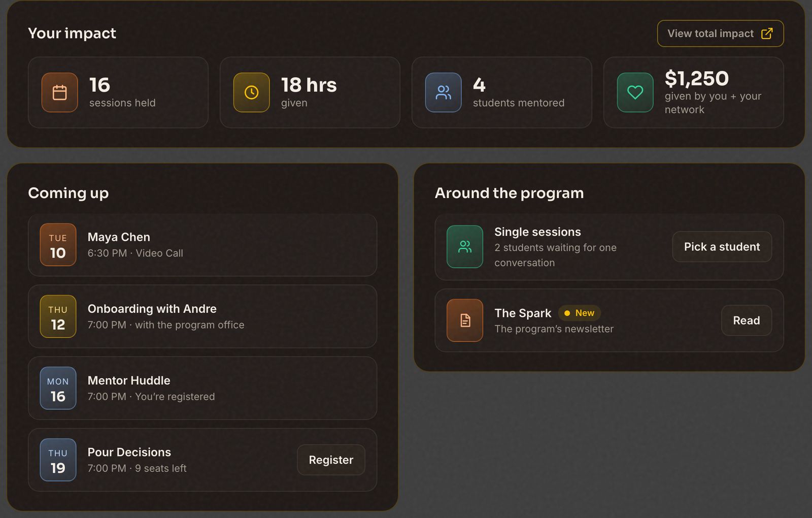This screenshot has width=812, height=518.
Task: Click the 'Coming up' heading
Action: pos(69,193)
